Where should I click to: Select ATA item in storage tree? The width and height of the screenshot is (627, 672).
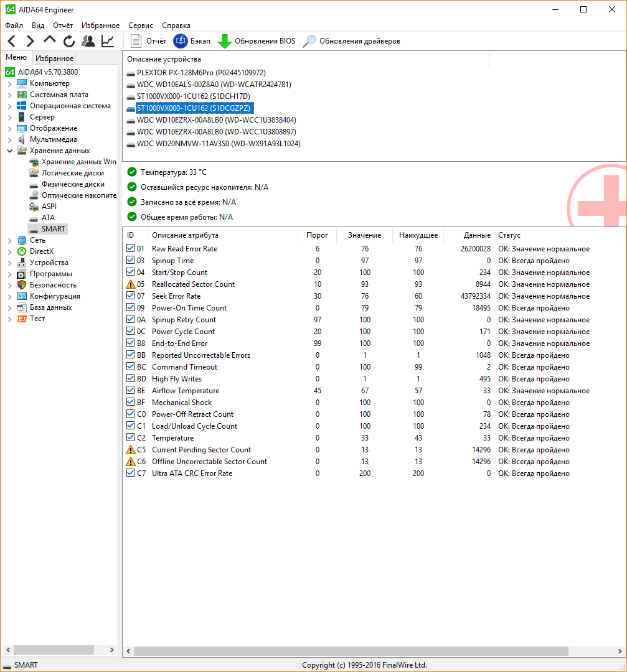coord(48,217)
